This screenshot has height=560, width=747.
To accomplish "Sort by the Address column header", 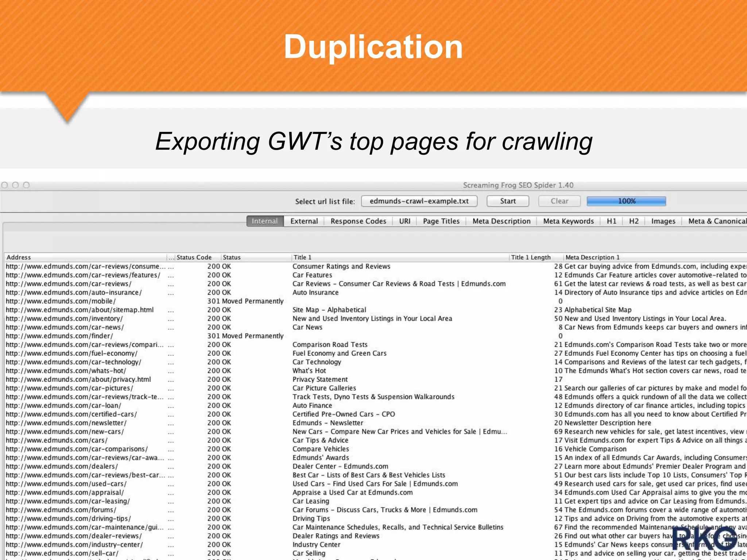I will tap(86, 257).
